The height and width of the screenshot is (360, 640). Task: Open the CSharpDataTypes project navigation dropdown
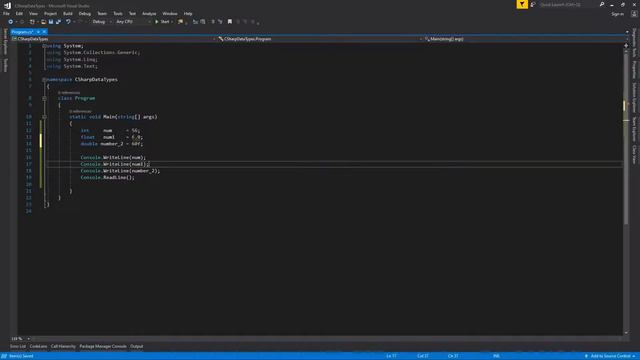point(113,39)
